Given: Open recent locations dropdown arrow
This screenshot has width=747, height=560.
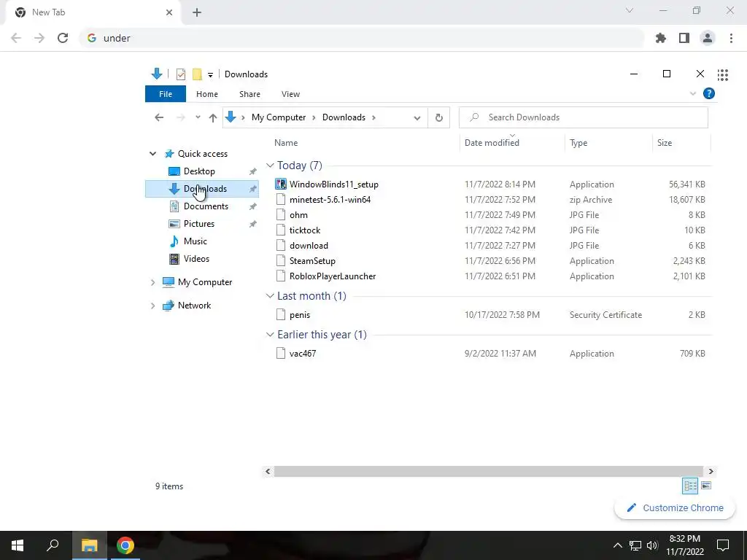Looking at the screenshot, I should pos(198,117).
